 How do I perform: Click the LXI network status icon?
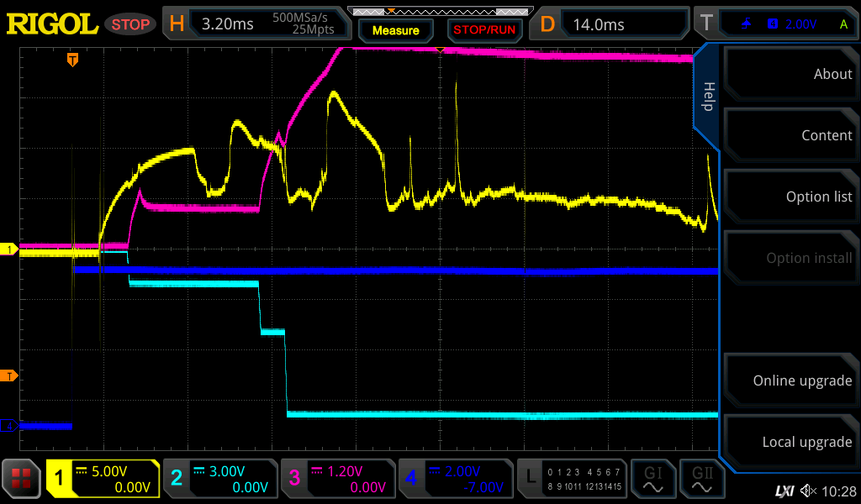(784, 491)
